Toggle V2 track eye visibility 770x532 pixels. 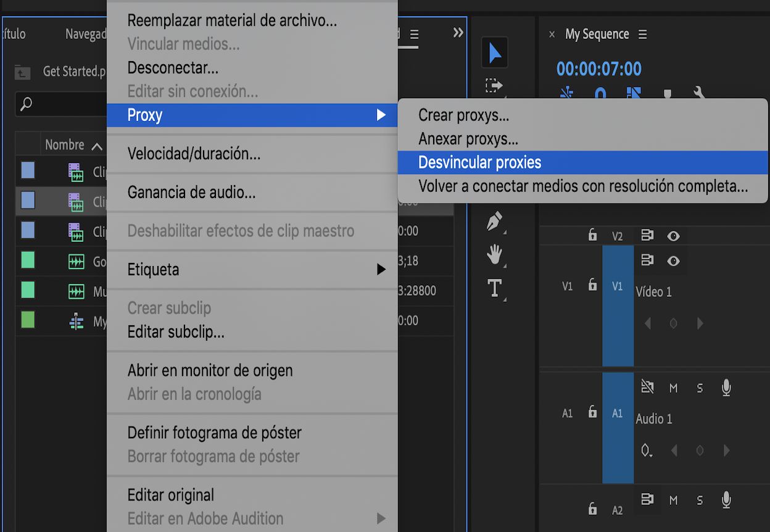coord(673,236)
